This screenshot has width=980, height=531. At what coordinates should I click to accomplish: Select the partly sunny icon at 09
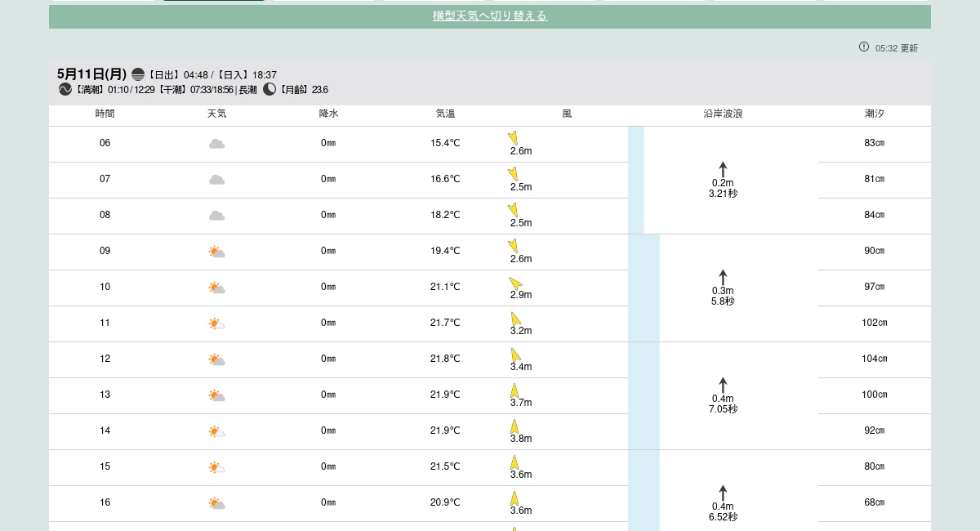(216, 252)
